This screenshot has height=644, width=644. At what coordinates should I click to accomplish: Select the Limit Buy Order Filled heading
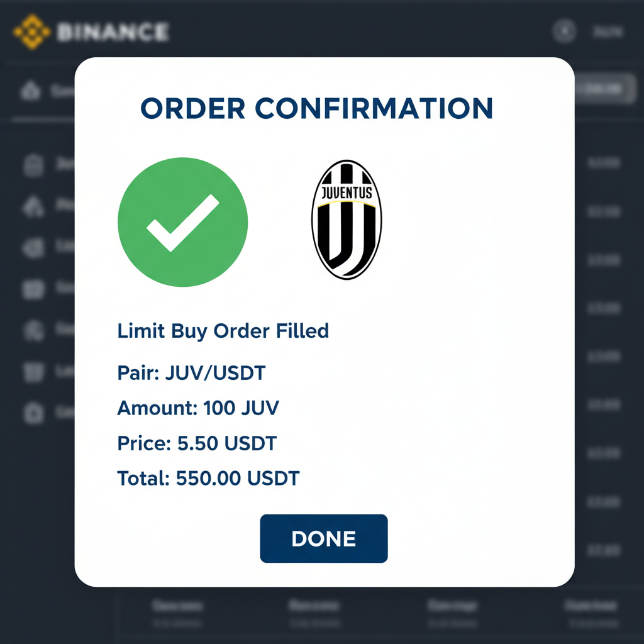click(x=223, y=331)
